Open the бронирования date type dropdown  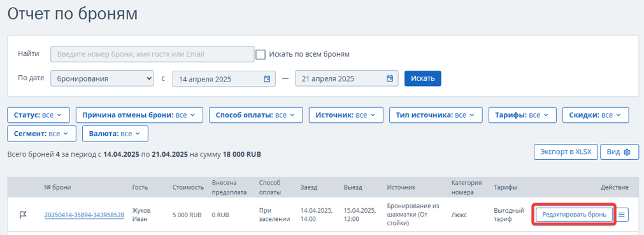pos(102,78)
